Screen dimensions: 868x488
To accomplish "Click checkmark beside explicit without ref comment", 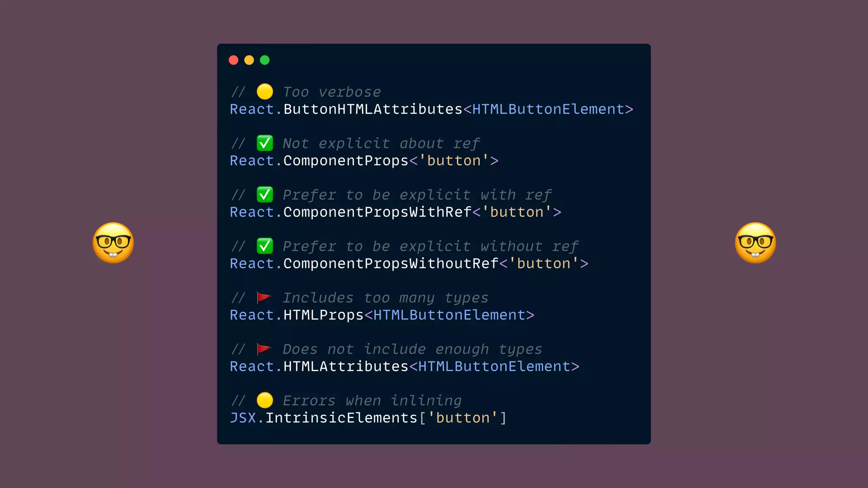I will 265,246.
